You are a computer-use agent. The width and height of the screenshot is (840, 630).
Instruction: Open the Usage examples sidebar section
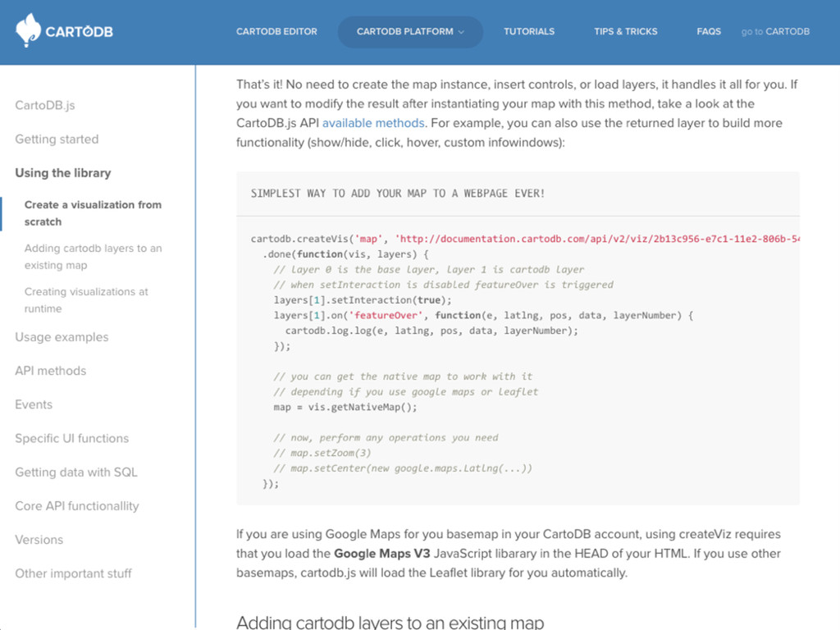click(x=62, y=337)
